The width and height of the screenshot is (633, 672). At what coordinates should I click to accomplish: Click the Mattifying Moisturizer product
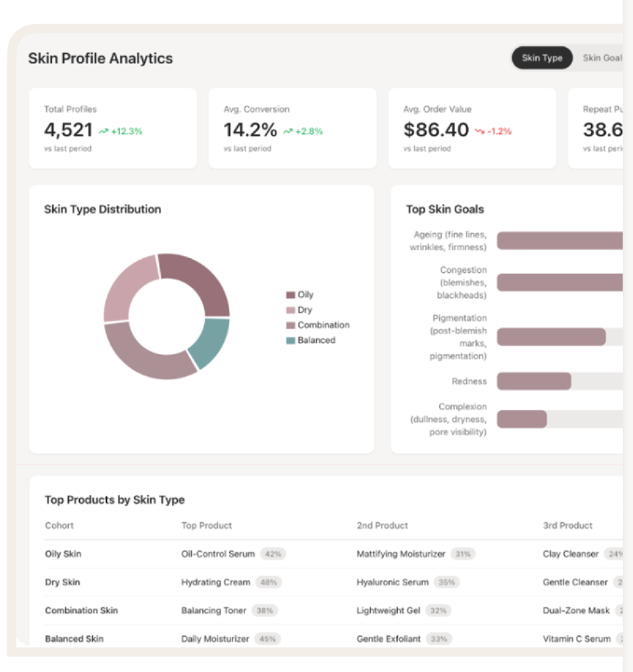[401, 554]
